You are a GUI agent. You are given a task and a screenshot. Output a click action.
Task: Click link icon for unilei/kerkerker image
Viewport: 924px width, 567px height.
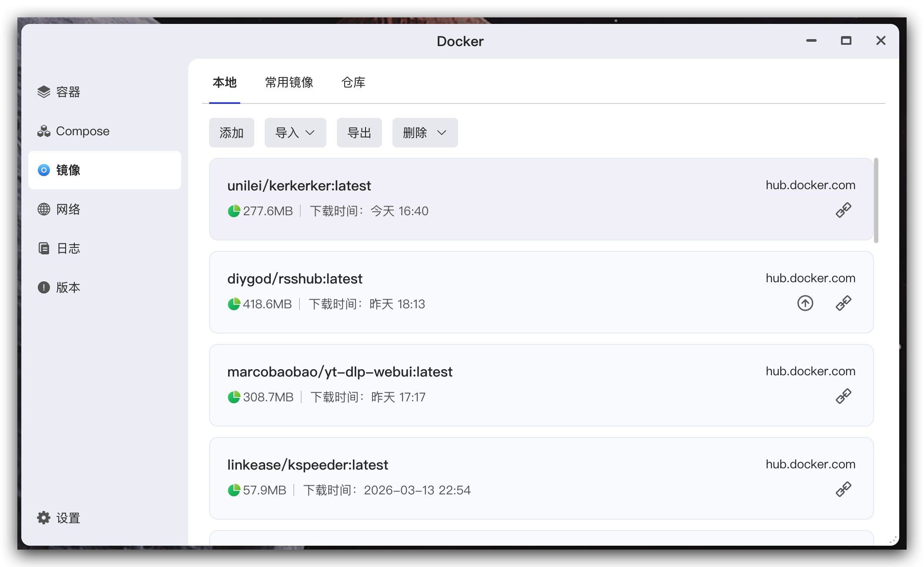pyautogui.click(x=843, y=210)
